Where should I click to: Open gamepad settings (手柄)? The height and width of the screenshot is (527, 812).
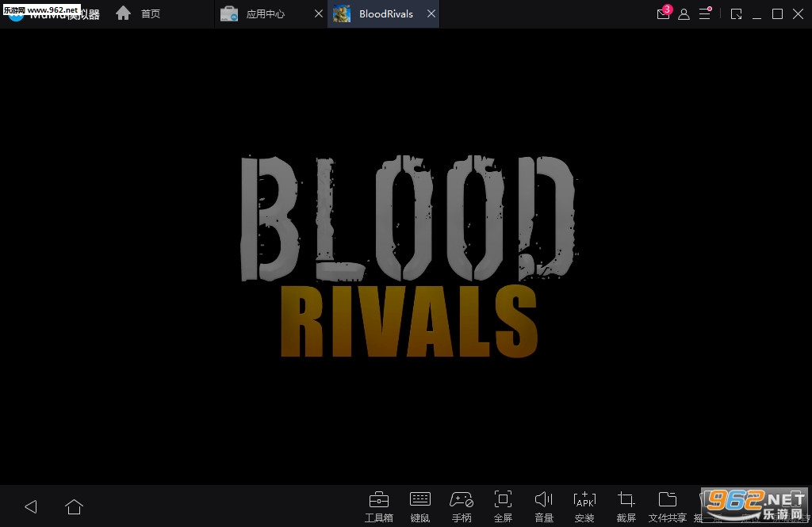[x=462, y=505]
